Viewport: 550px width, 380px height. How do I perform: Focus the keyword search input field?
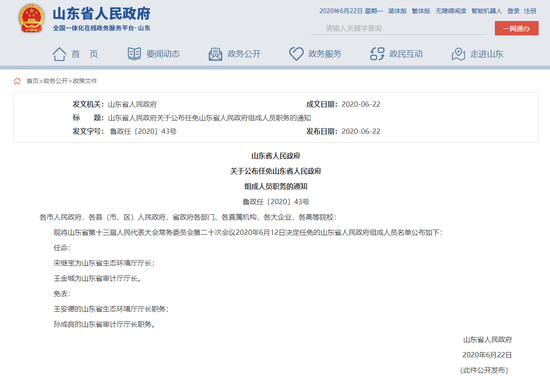tap(398, 28)
